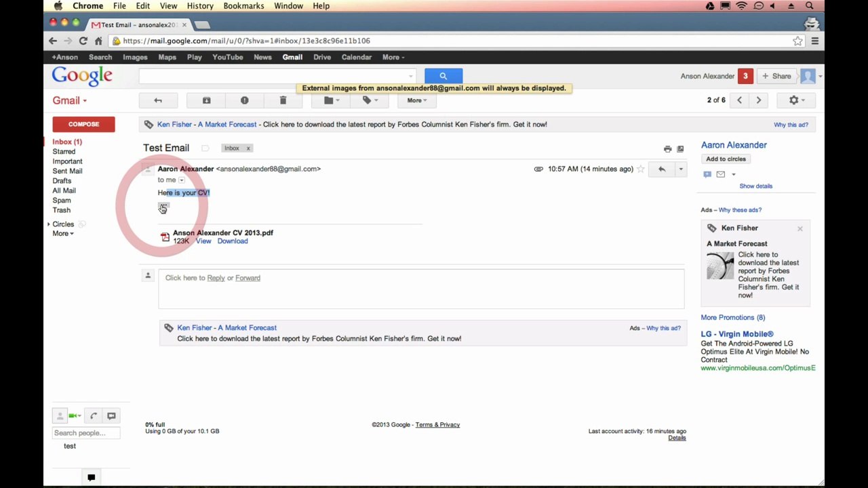Open the Bookmarks menu
The width and height of the screenshot is (868, 488).
click(243, 6)
